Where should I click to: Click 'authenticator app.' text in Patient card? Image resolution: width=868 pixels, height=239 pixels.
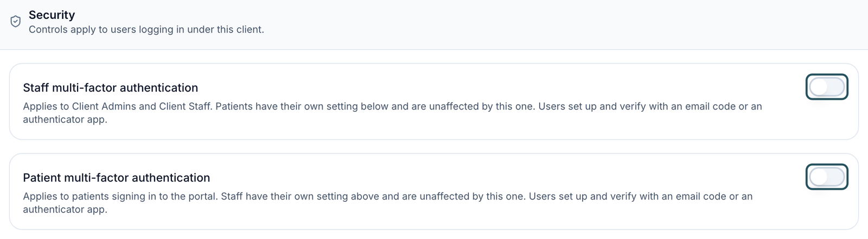65,210
